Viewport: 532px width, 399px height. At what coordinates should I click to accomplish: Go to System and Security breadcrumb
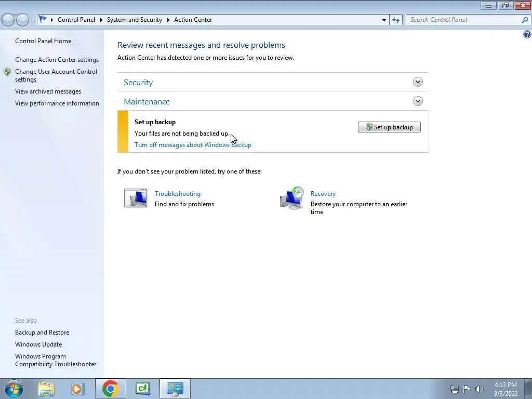[135, 20]
